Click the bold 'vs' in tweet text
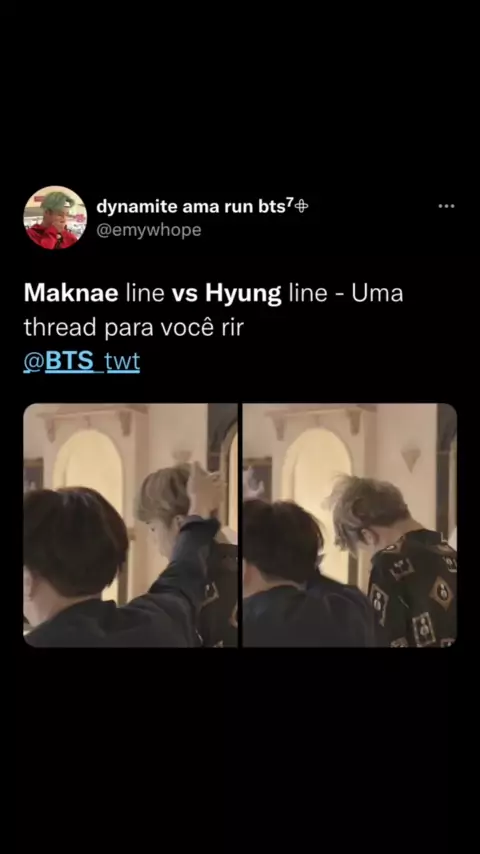Viewport: 480px width, 854px height. pos(184,295)
